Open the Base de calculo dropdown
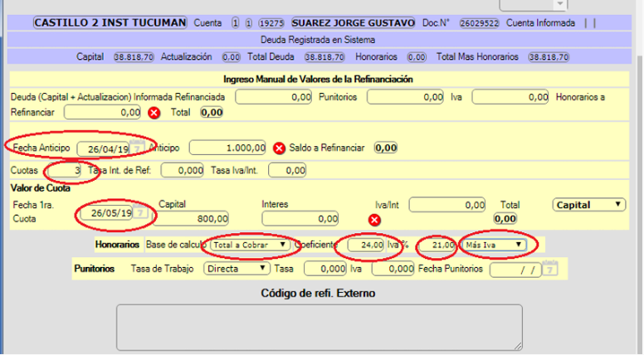Screen dimensions: 644x355 point(251,245)
